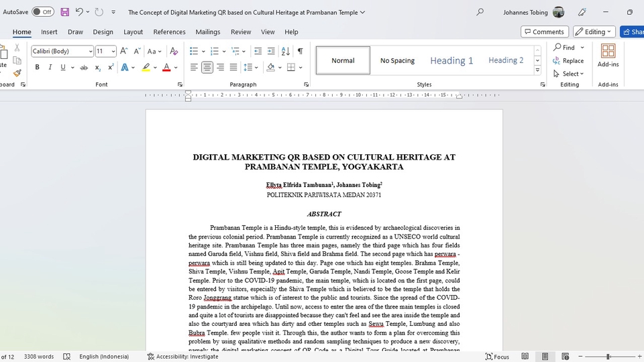Increase font size with the grow-font icon
The width and height of the screenshot is (644, 362).
point(123,51)
